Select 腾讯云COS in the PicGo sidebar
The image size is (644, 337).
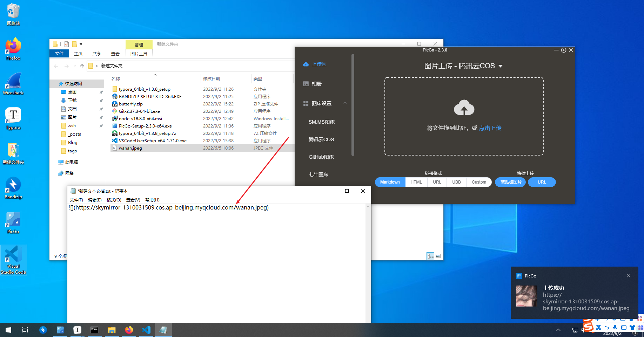(x=321, y=139)
